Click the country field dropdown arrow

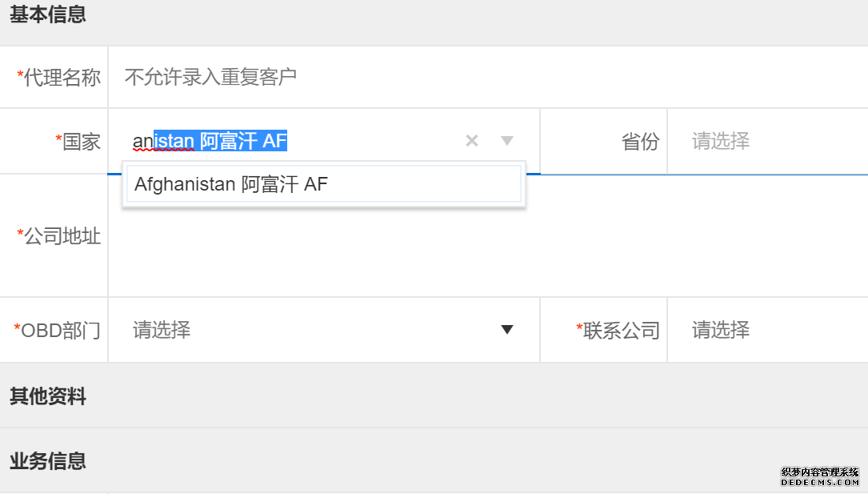click(506, 141)
